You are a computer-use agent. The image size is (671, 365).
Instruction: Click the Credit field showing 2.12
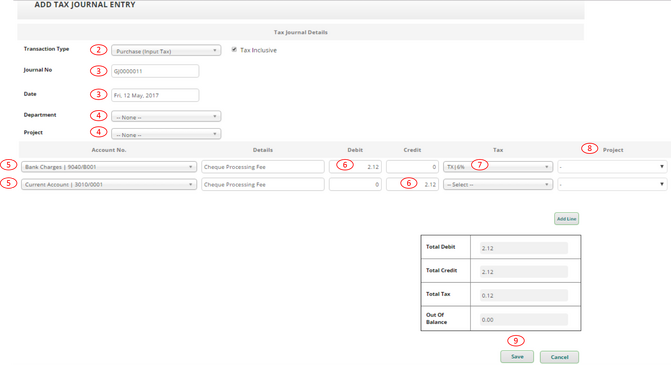click(412, 184)
